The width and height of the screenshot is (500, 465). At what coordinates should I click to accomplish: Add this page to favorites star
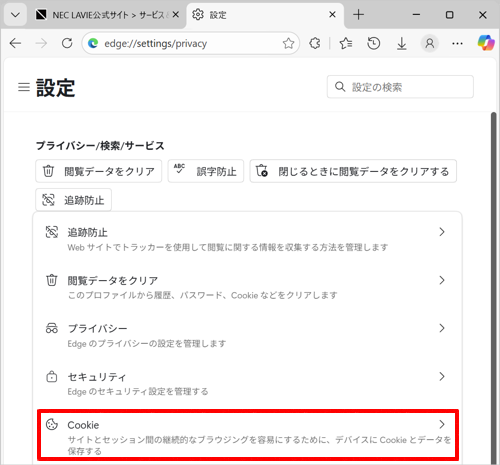(288, 43)
